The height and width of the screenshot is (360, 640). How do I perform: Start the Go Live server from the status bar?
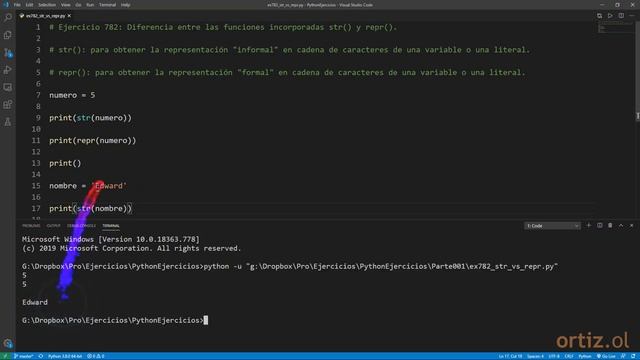pyautogui.click(x=606, y=356)
